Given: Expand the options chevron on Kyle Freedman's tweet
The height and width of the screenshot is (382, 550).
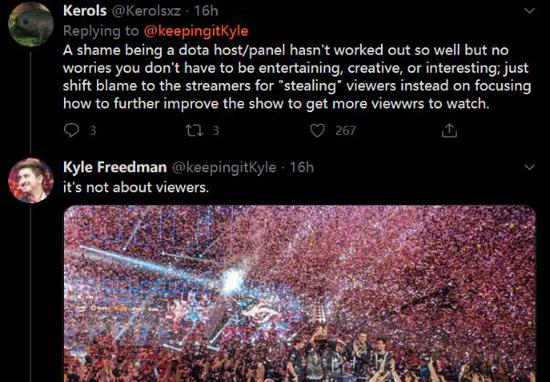Looking at the screenshot, I should (529, 167).
